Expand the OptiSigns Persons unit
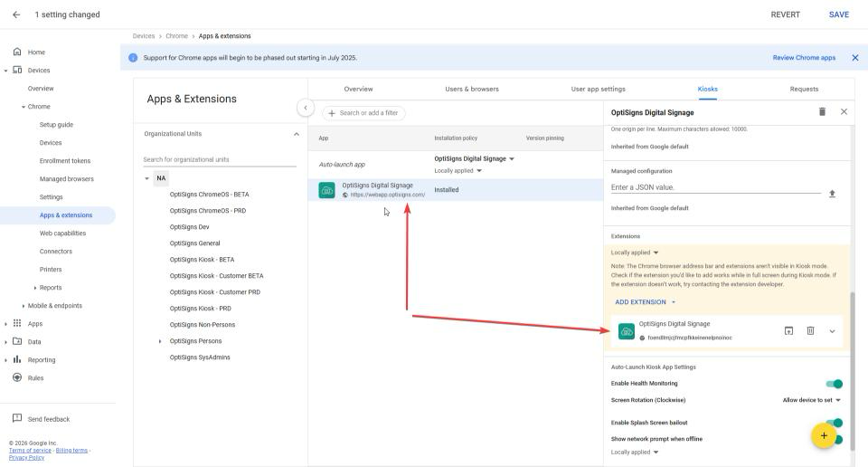 160,341
